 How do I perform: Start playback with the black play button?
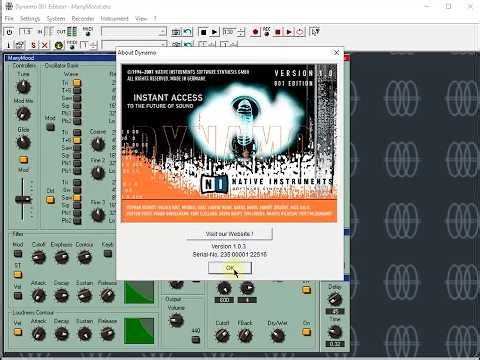tap(214, 32)
